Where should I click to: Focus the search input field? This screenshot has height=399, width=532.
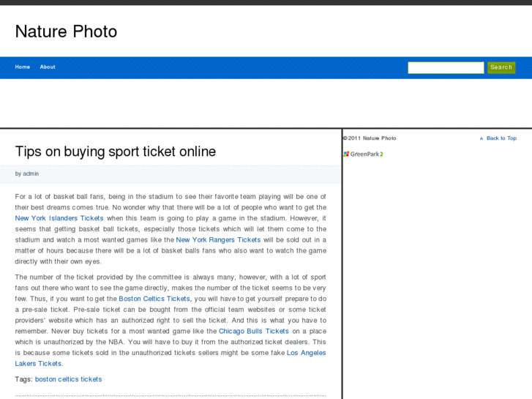(x=446, y=67)
